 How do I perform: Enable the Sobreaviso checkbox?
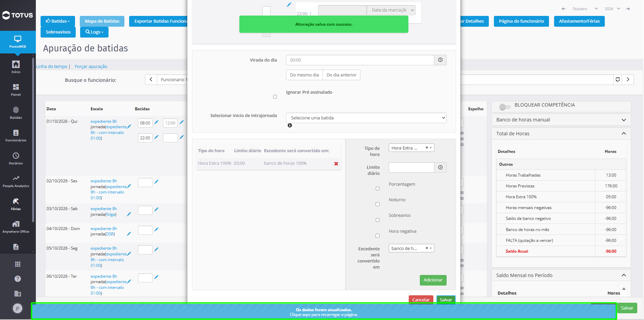tap(377, 220)
